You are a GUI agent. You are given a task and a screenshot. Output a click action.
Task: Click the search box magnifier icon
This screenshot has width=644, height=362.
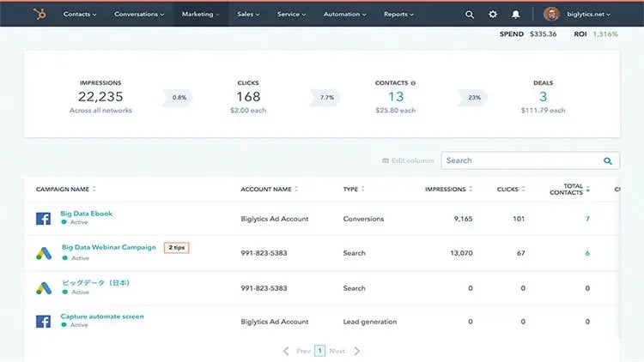[608, 161]
